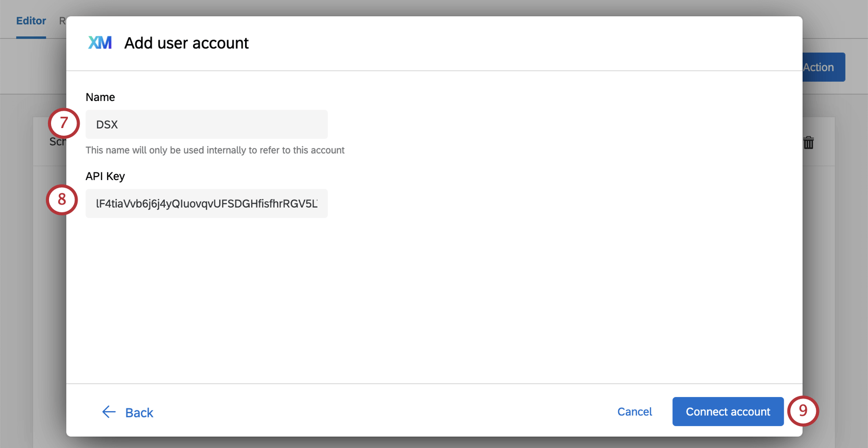The image size is (868, 448).
Task: Click the XM logo in dialog header
Action: [100, 43]
